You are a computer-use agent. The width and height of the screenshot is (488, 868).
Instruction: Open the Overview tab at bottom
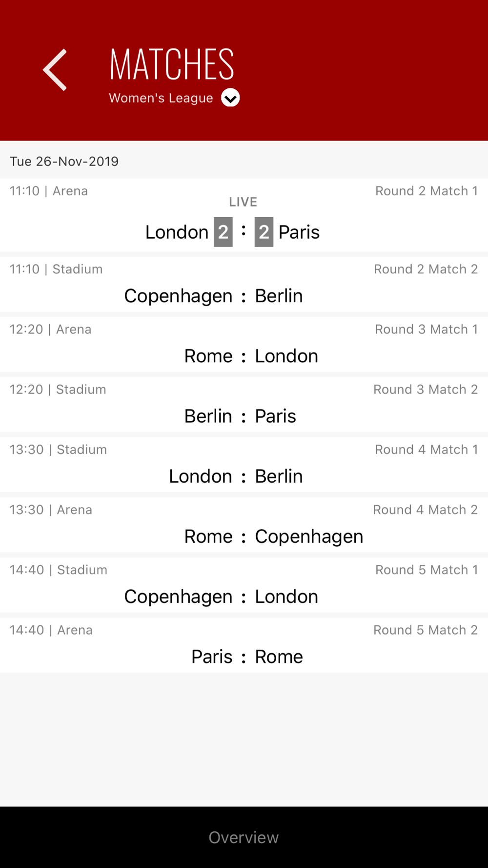pos(244,837)
